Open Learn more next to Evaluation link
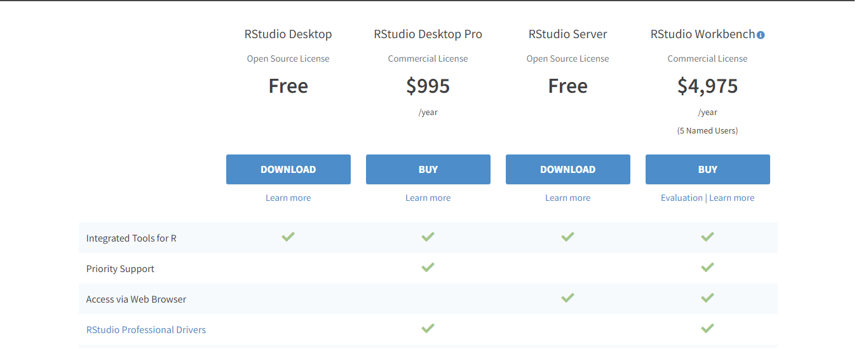 tap(731, 198)
